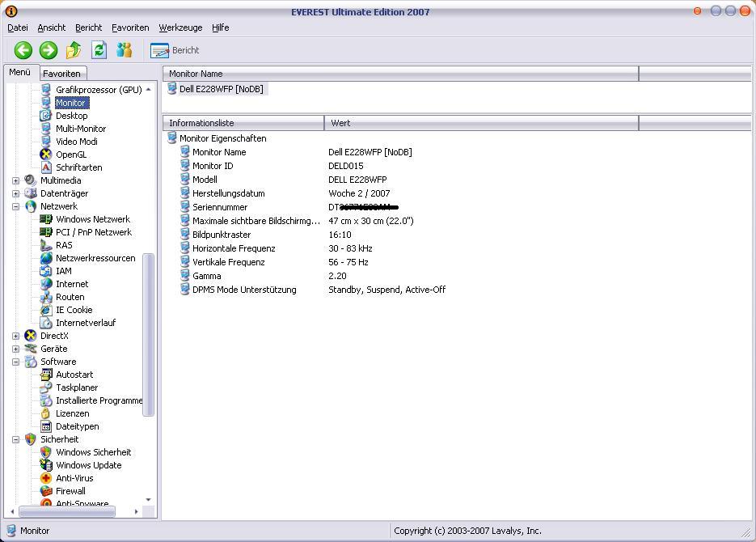
Task: Select the OpenGL tree item
Action: (x=70, y=155)
